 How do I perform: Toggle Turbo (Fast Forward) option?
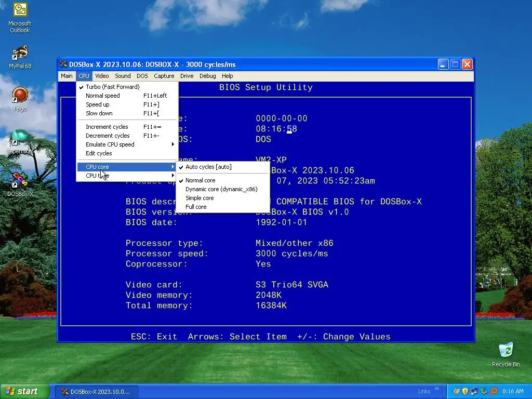coord(127,87)
